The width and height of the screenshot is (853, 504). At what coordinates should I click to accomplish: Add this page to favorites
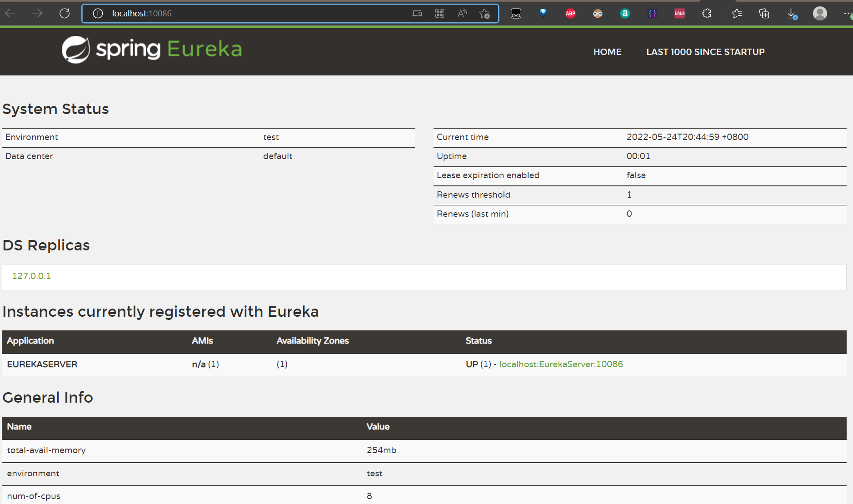[484, 14]
